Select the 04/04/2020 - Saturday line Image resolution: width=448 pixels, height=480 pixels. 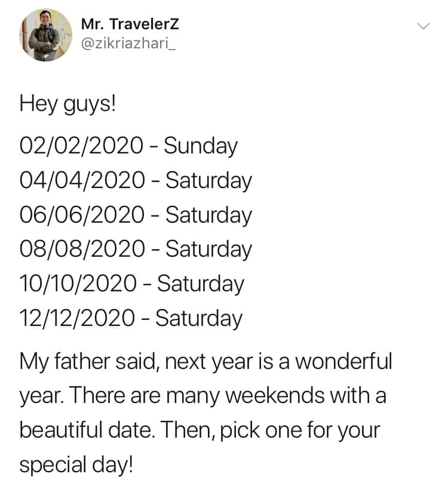click(136, 181)
